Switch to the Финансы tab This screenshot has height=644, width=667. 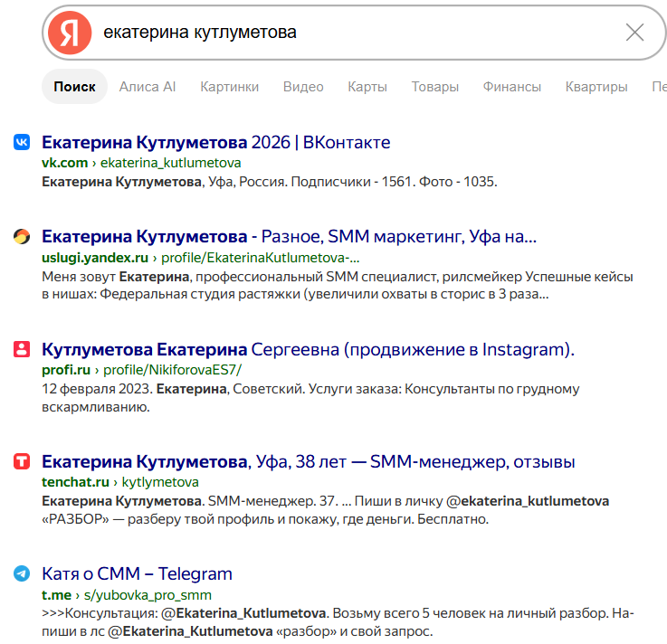pyautogui.click(x=511, y=87)
